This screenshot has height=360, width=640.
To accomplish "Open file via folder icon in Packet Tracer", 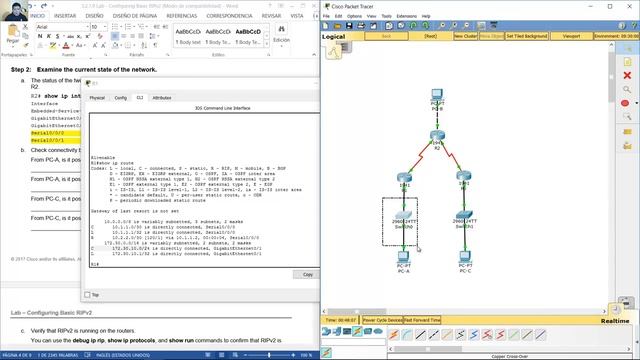I will click(337, 26).
